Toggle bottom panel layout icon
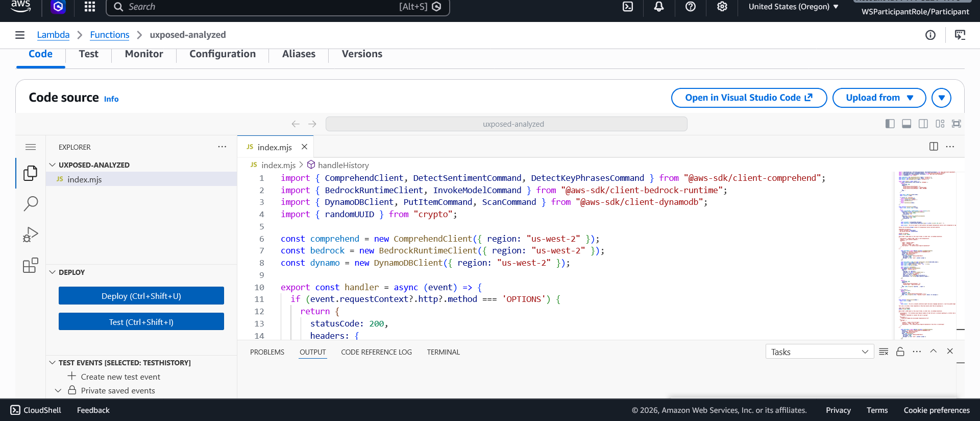The image size is (980, 421). click(906, 124)
